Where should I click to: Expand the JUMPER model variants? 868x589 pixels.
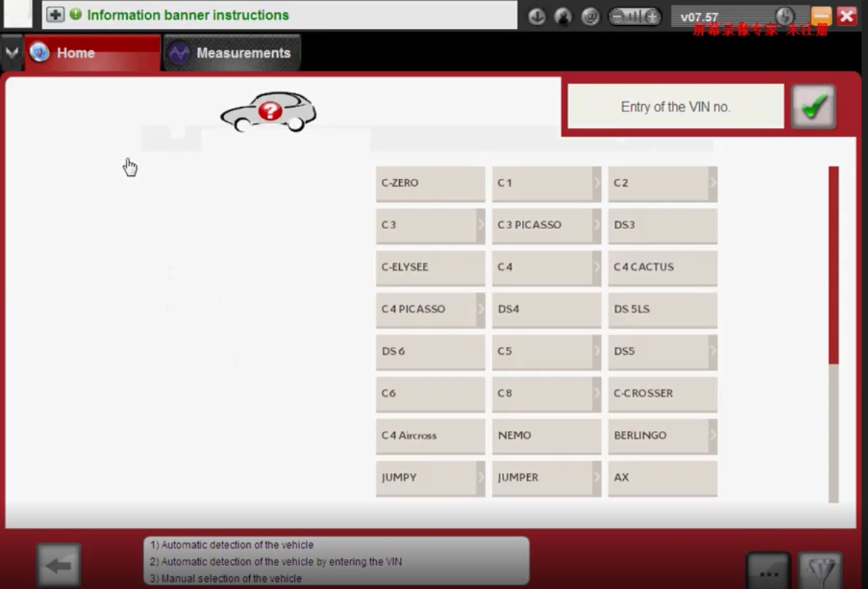coord(597,478)
